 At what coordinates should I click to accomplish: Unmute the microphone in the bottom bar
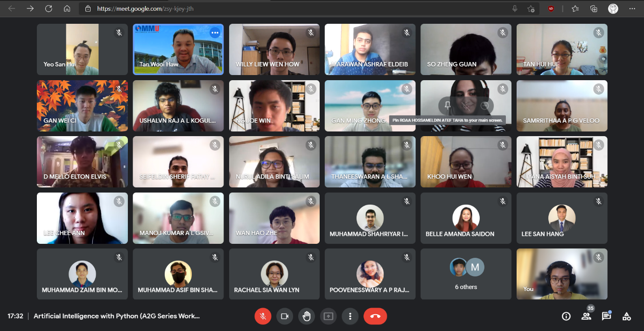[x=263, y=316]
